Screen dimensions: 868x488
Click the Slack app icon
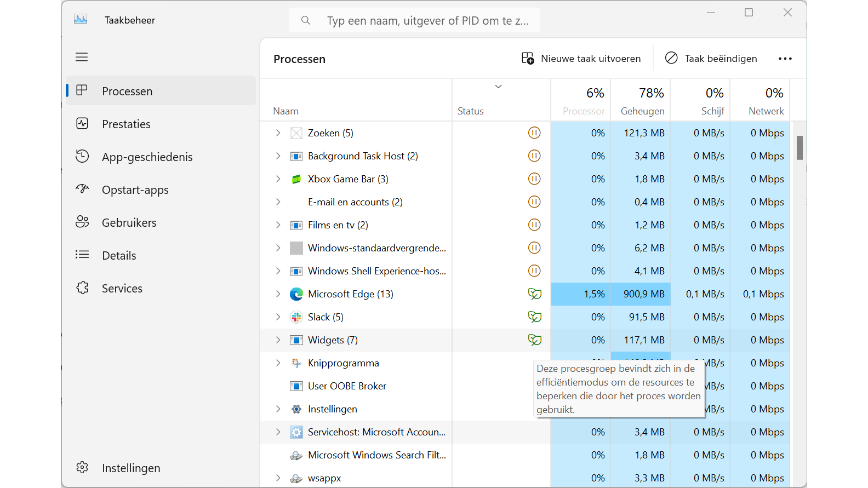[296, 317]
